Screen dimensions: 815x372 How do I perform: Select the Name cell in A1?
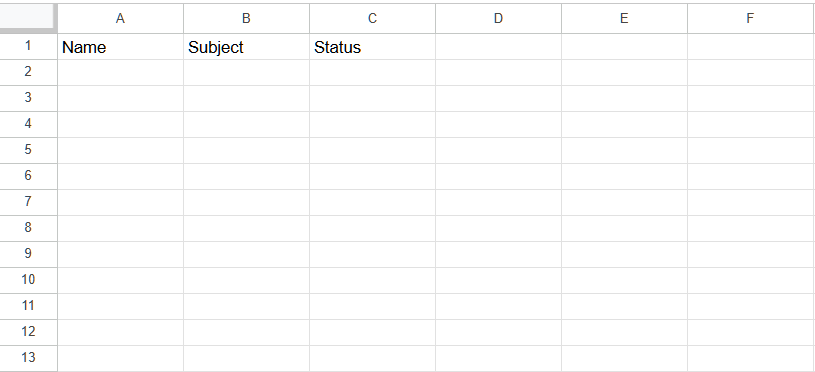coord(120,47)
